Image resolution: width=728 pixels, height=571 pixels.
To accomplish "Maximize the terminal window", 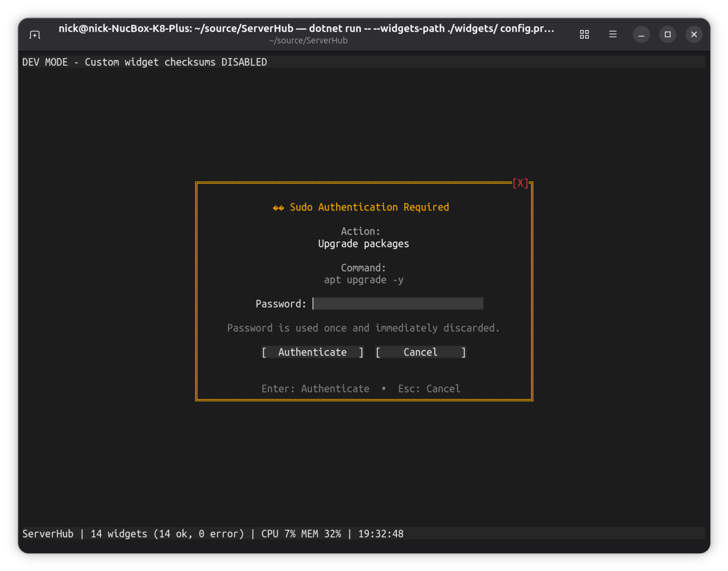I will [x=668, y=34].
